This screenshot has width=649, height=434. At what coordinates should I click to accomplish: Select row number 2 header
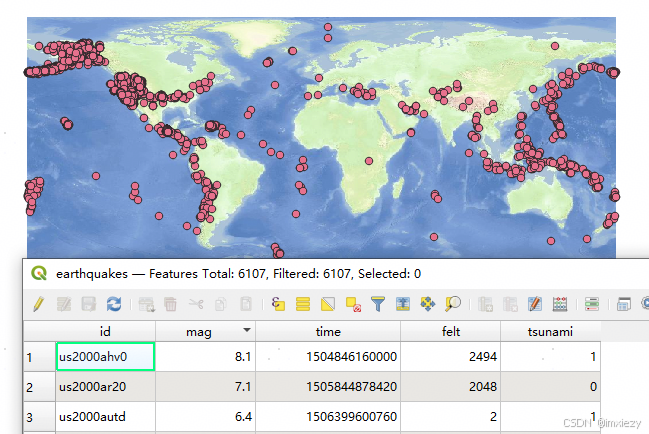click(39, 386)
